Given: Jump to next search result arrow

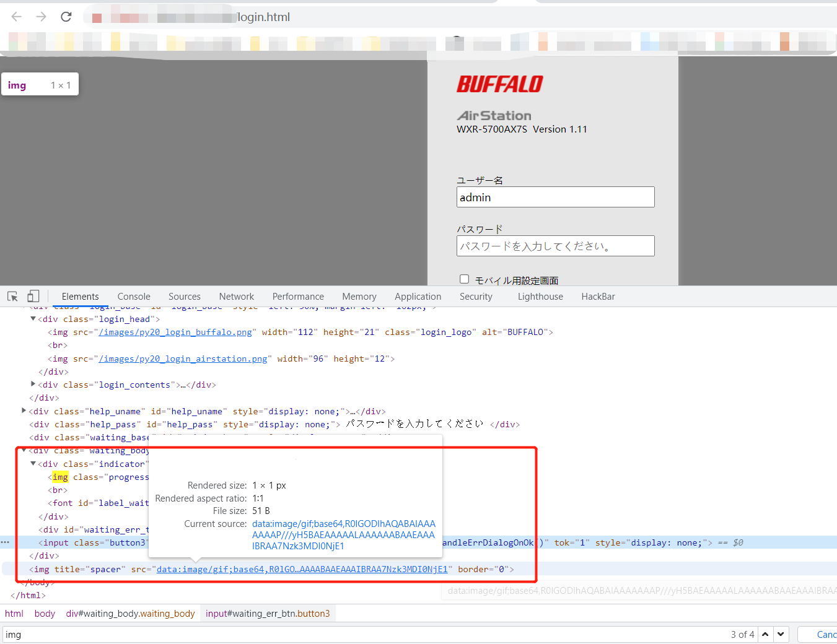Looking at the screenshot, I should click(x=781, y=634).
